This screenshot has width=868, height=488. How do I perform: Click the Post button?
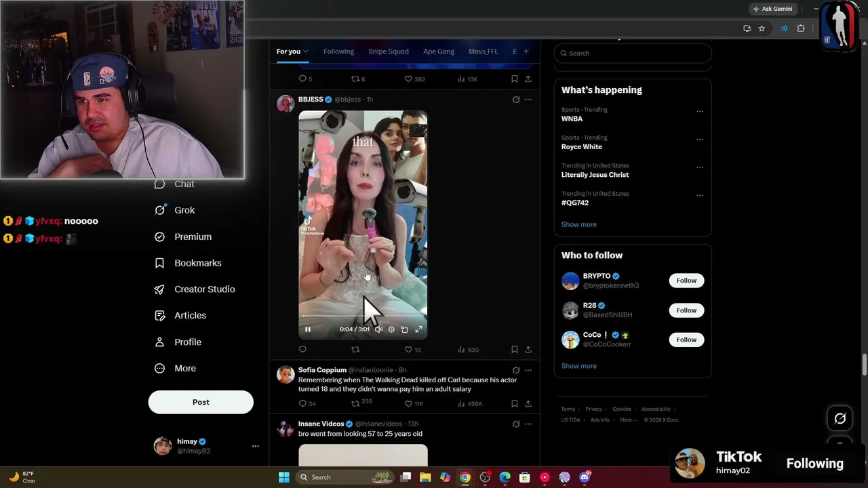pyautogui.click(x=201, y=403)
